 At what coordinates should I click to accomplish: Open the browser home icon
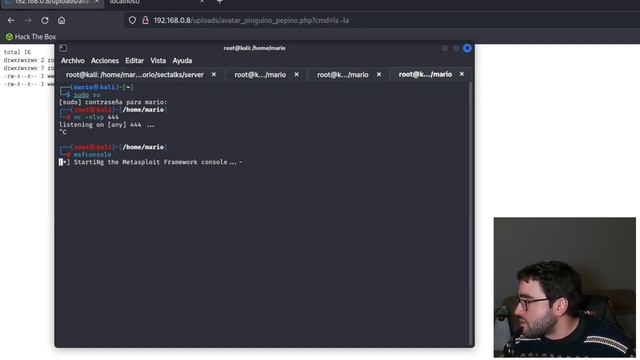61,20
